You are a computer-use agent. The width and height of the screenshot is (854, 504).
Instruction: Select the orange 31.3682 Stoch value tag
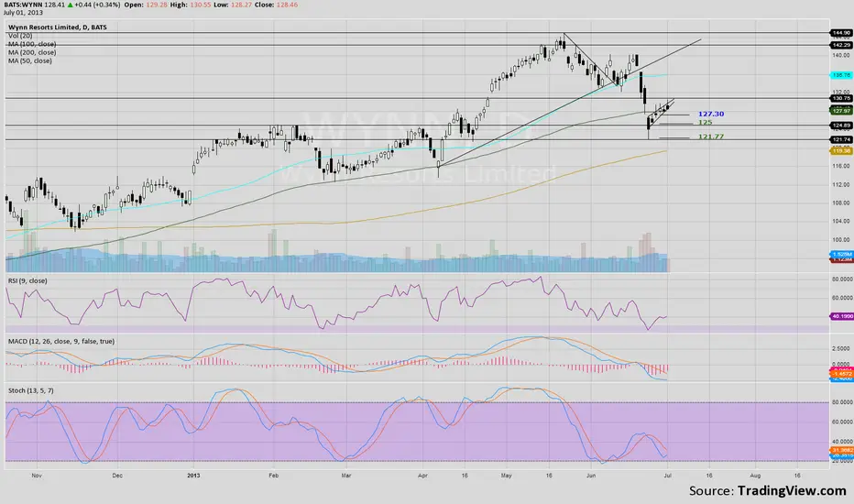(842, 450)
